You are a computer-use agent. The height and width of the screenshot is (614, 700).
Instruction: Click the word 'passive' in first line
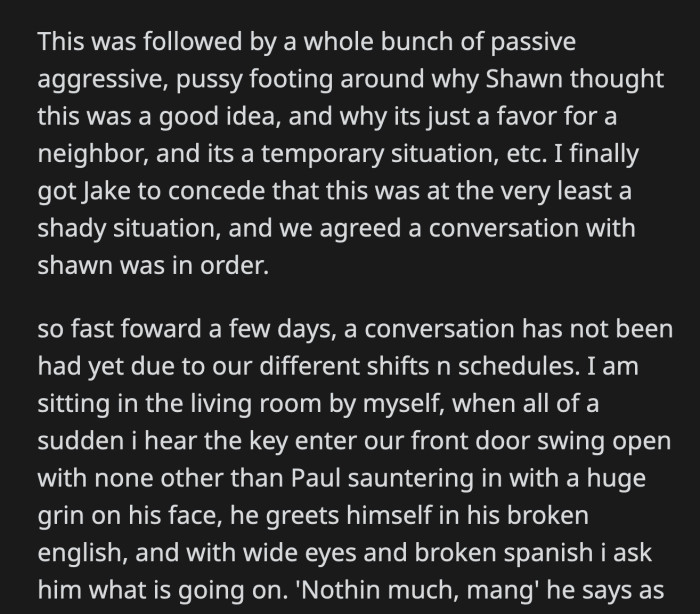pos(533,42)
